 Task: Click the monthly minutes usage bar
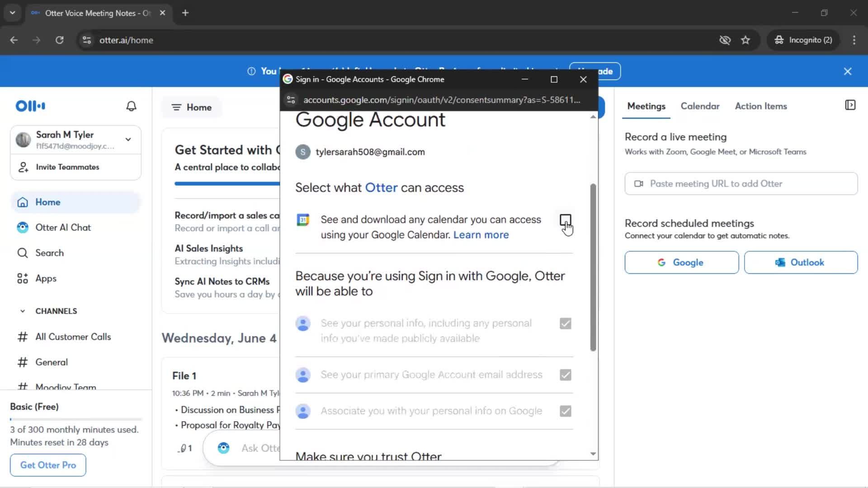pos(76,419)
